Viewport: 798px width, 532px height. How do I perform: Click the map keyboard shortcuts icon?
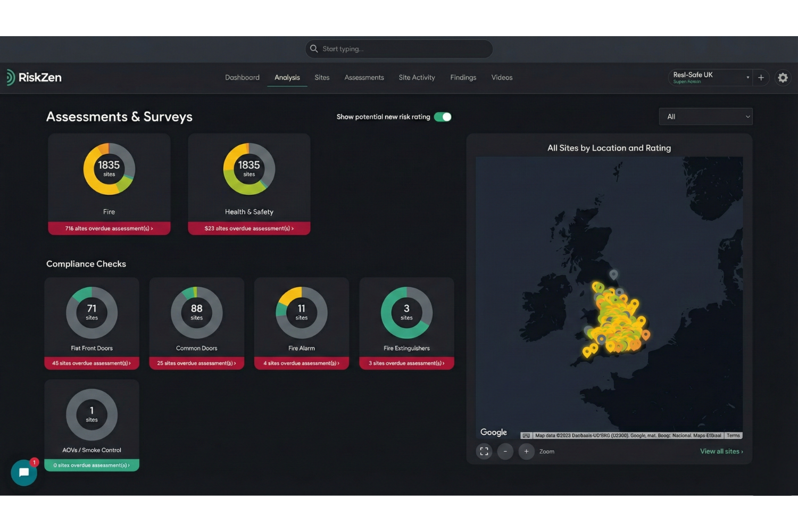click(526, 436)
